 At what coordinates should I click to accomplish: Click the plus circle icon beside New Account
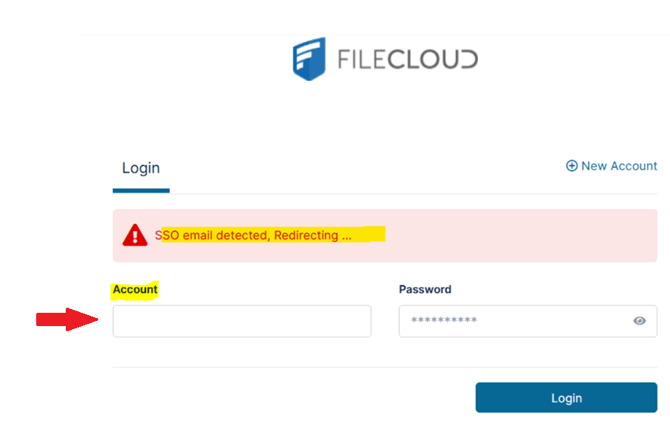point(572,166)
